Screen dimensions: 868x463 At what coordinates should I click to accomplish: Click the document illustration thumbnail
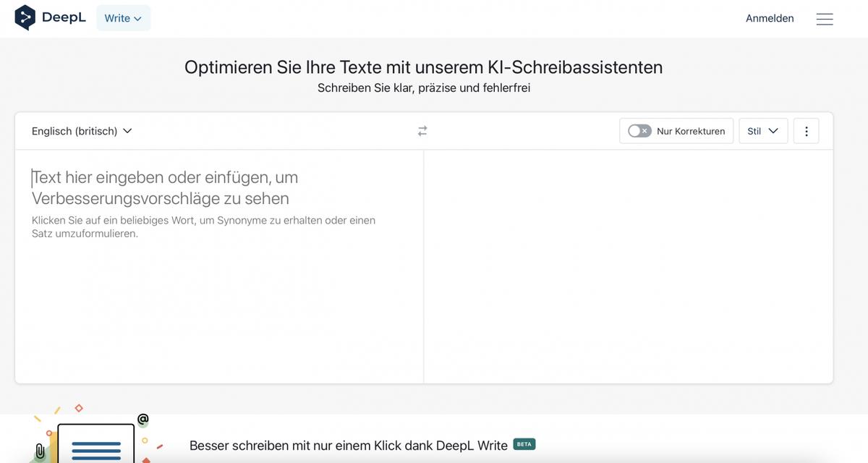tap(95, 443)
